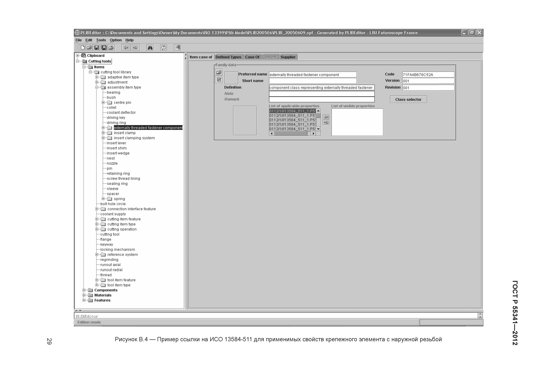Switch to the Supplier tab

(288, 57)
